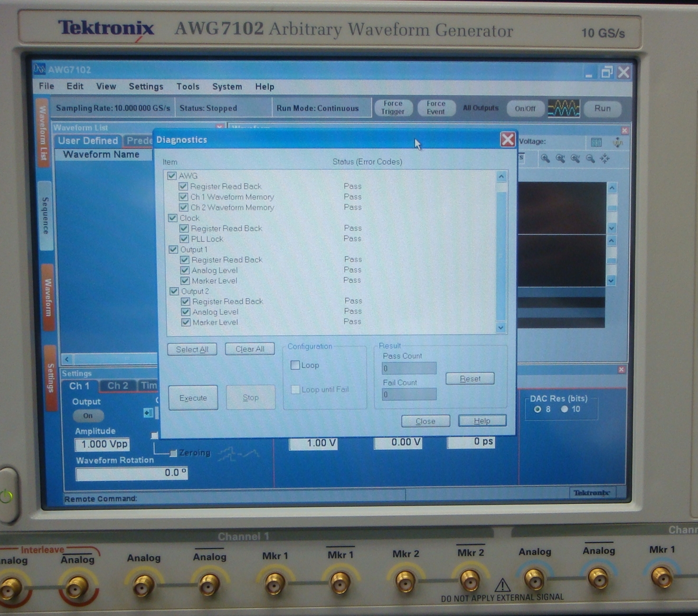Click upper waveform graph scroll up arrow
Viewport: 698px width, 616px height.
point(612,188)
